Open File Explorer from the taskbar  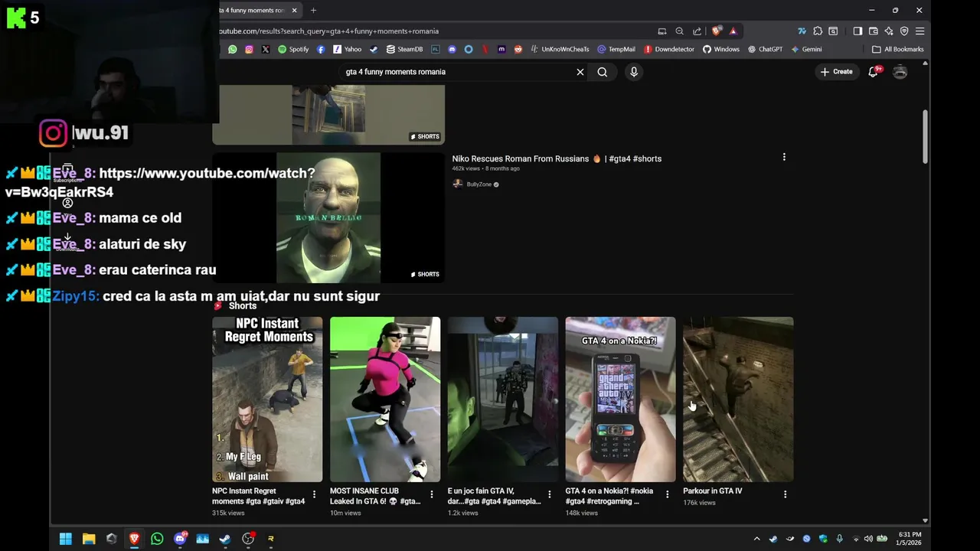pos(89,539)
